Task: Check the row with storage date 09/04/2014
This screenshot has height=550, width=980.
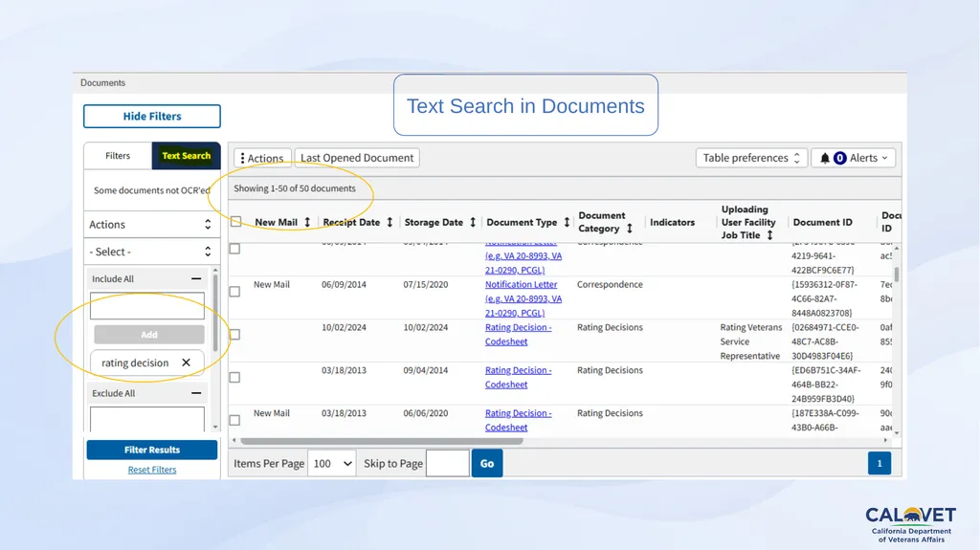Action: point(234,378)
